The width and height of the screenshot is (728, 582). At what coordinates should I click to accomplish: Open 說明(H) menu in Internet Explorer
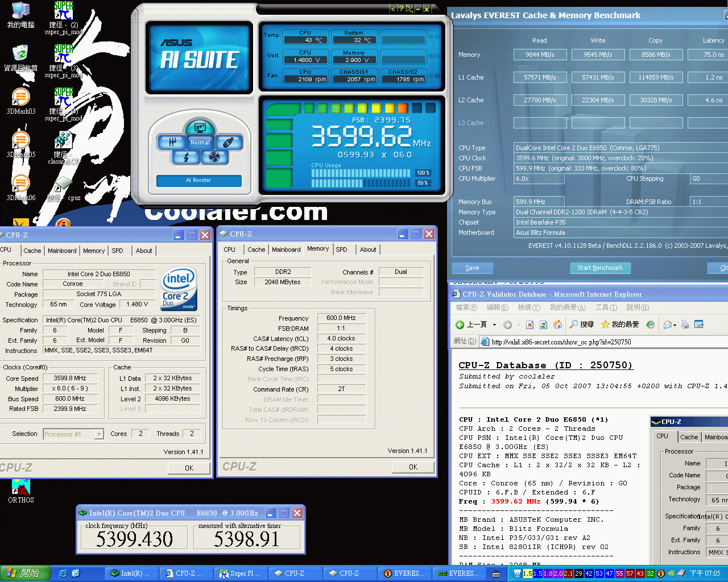pos(637,307)
